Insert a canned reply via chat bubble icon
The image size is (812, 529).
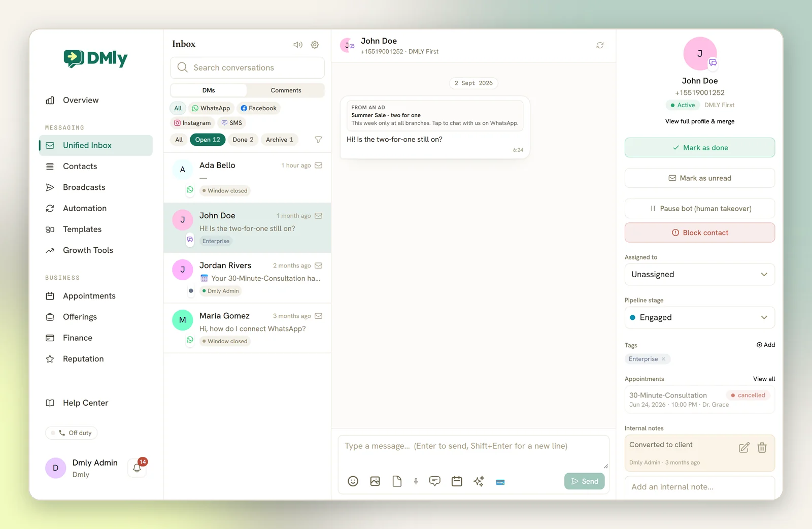(x=435, y=481)
